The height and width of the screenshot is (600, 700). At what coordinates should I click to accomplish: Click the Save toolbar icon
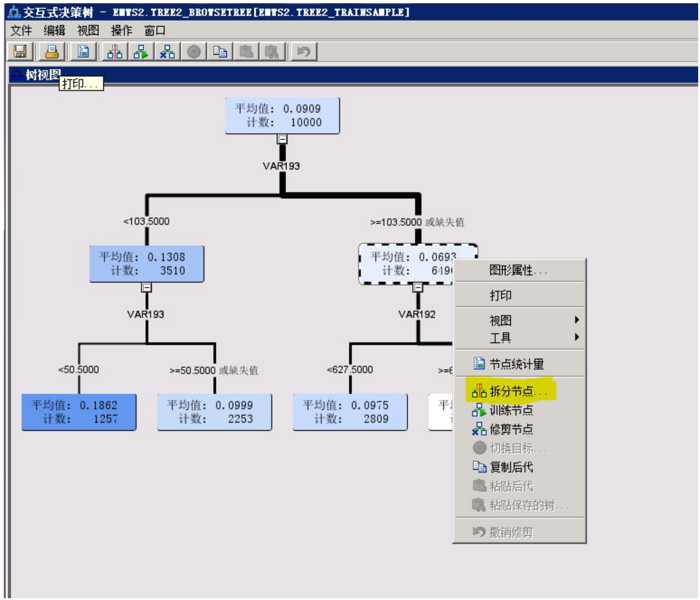tap(20, 52)
